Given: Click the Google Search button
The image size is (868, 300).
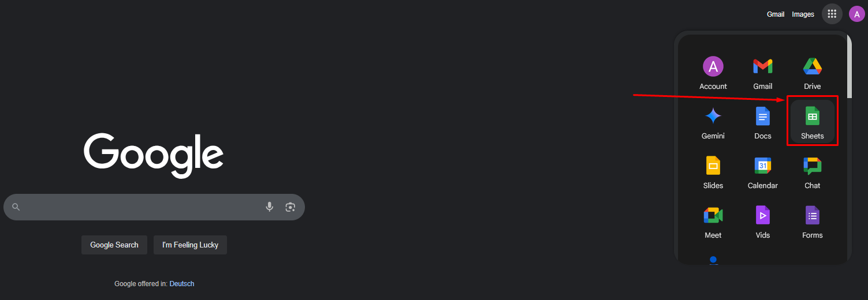Looking at the screenshot, I should point(114,245).
